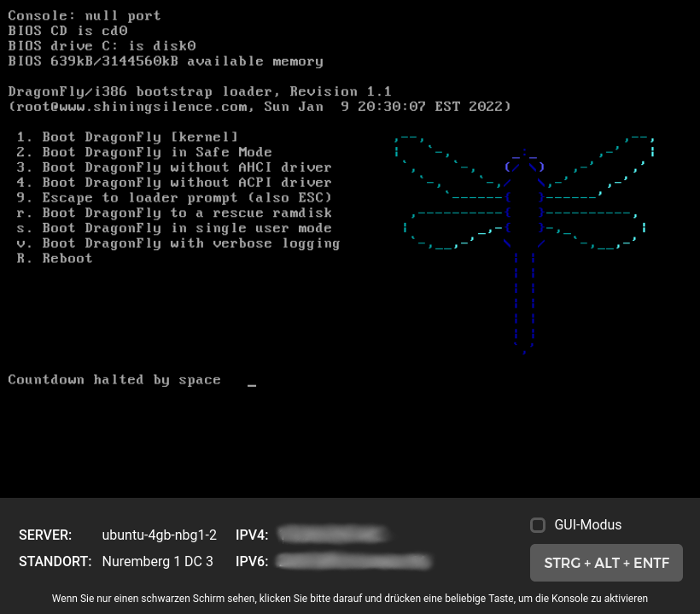Click the DragonFly ASCII art logo
Image resolution: width=700 pixels, height=614 pixels.
(x=524, y=245)
